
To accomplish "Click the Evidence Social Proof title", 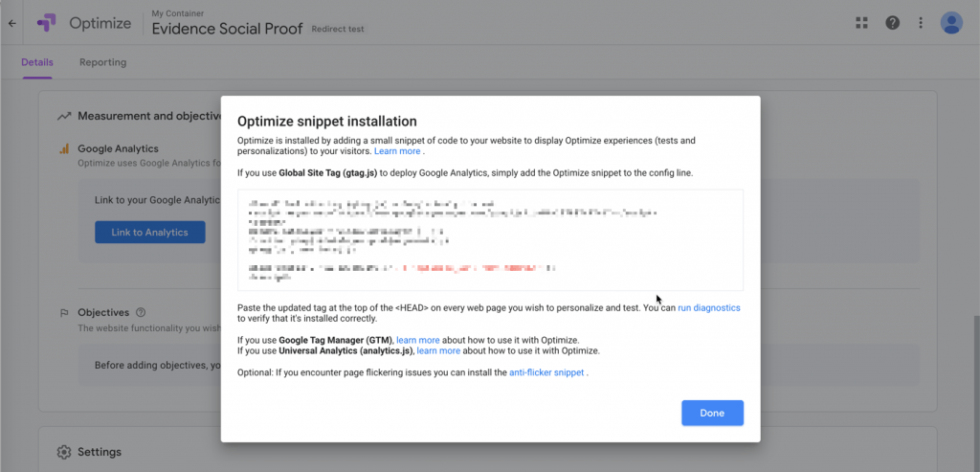I will (228, 29).
